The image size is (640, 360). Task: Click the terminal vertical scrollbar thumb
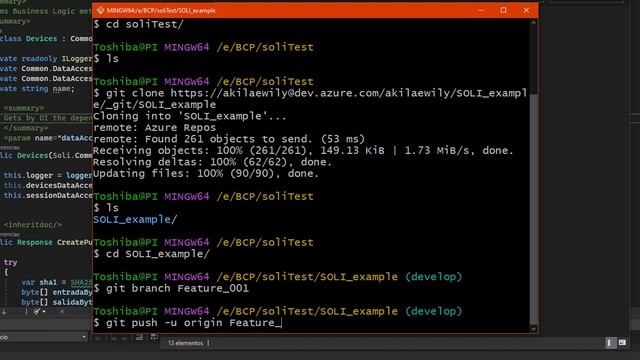coord(533,208)
